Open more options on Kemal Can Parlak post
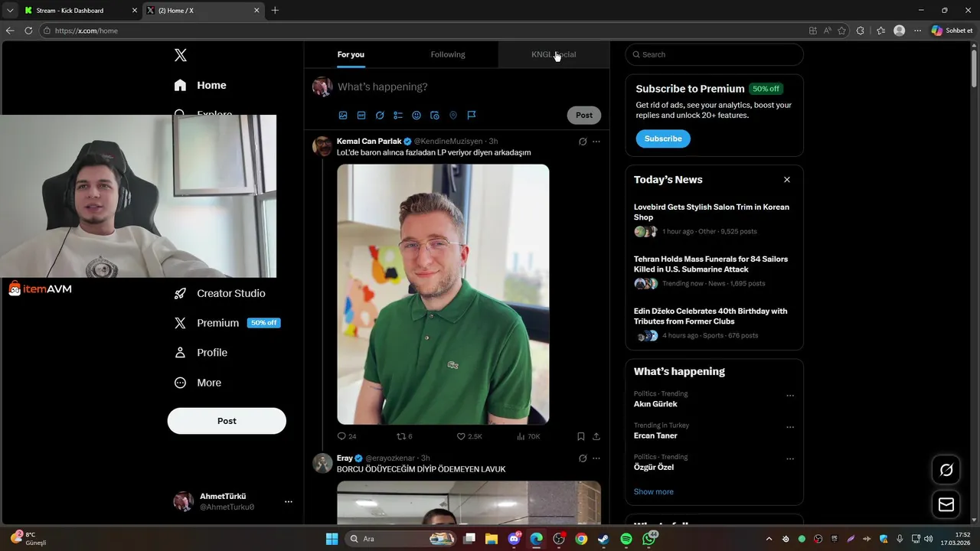Viewport: 980px width, 551px height. coord(596,142)
